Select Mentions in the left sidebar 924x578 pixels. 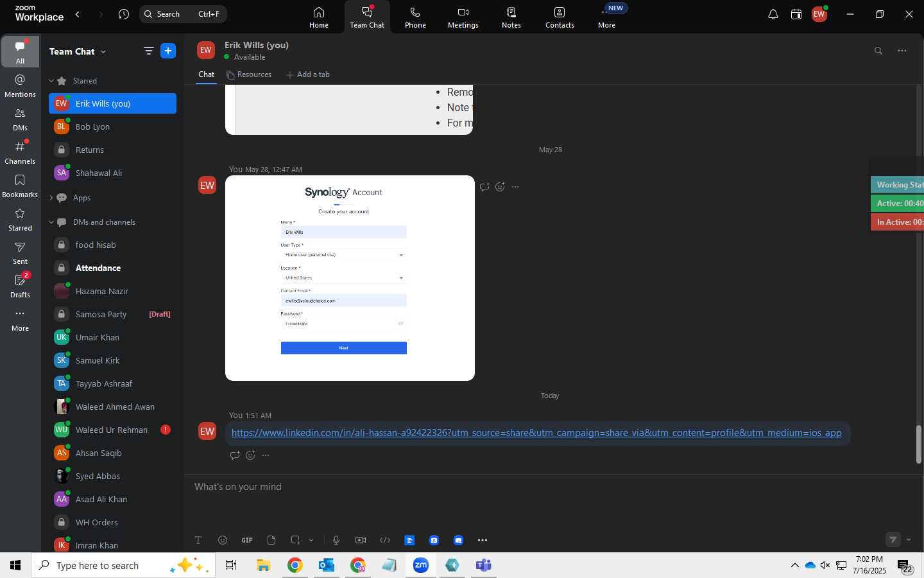tap(20, 86)
